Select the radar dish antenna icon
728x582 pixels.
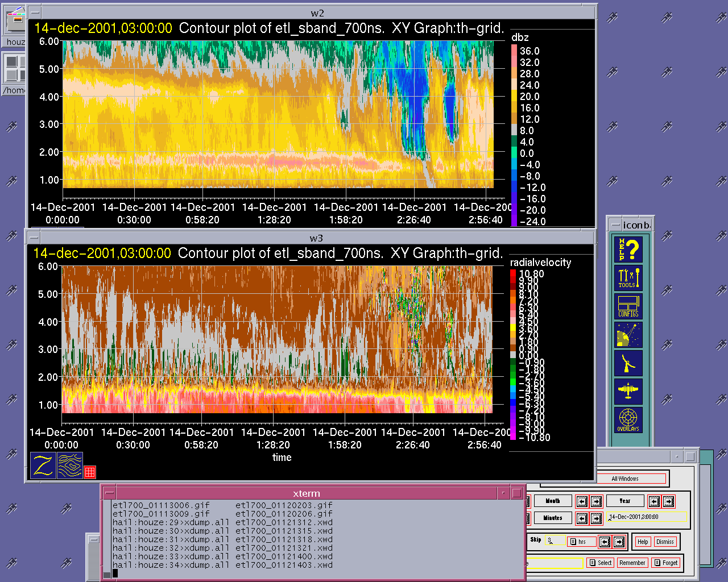click(x=628, y=364)
